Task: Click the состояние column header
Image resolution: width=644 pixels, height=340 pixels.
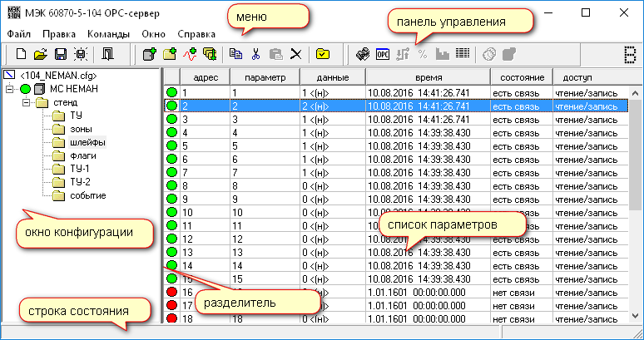Action: (x=520, y=76)
